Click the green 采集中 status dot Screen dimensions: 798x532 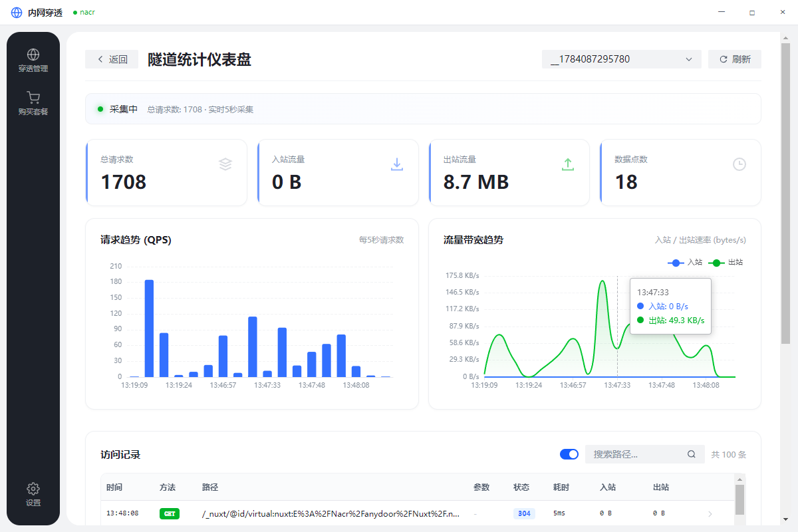(100, 109)
